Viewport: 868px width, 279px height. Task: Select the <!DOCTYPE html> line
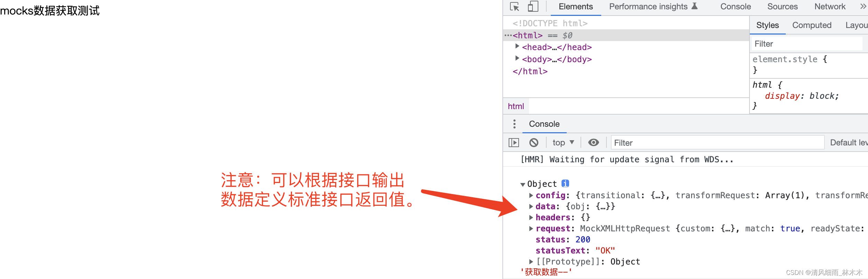tap(550, 23)
